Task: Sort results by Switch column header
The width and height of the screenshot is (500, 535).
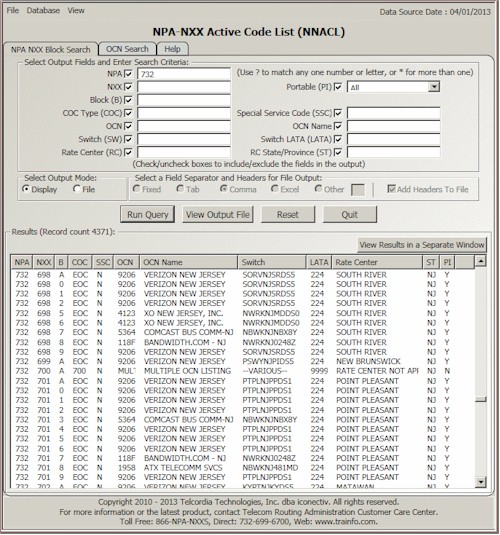Action: pos(272,262)
